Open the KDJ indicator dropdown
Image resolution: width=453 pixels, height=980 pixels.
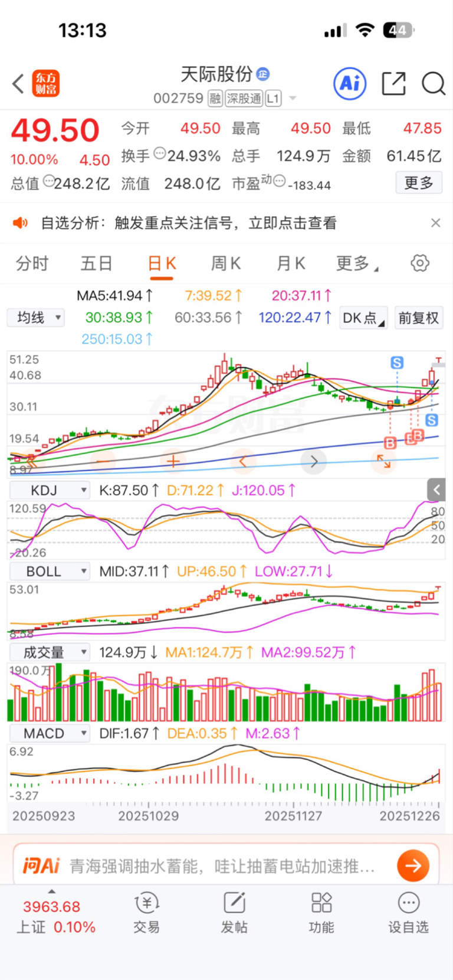pyautogui.click(x=50, y=490)
